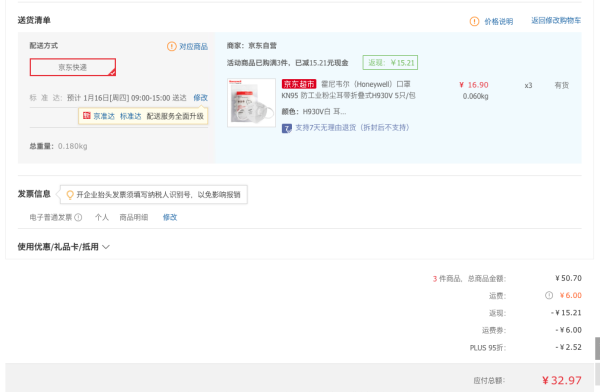The width and height of the screenshot is (600, 392).
Task: Click info icon beside 电子普通发票
Action: click(78, 217)
